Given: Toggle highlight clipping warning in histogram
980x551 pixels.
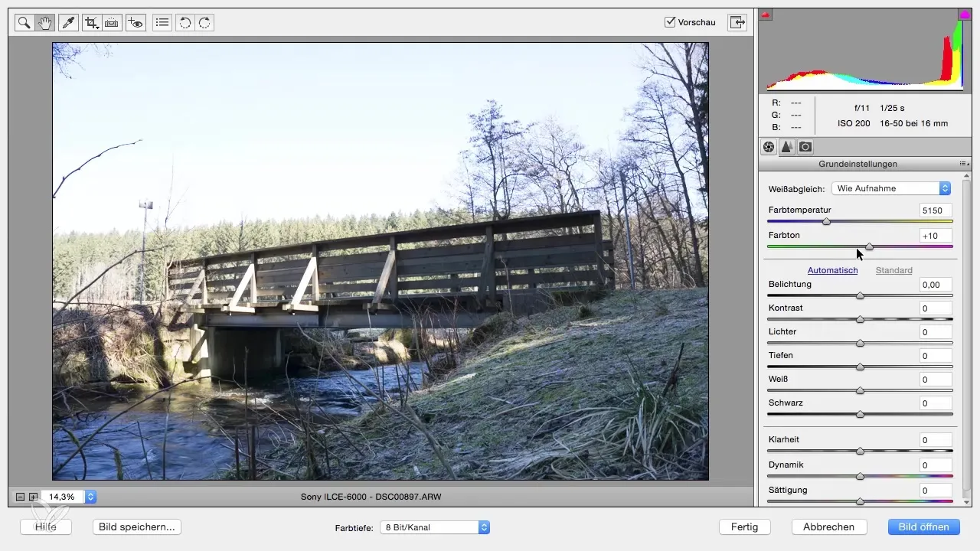Looking at the screenshot, I should (x=964, y=15).
